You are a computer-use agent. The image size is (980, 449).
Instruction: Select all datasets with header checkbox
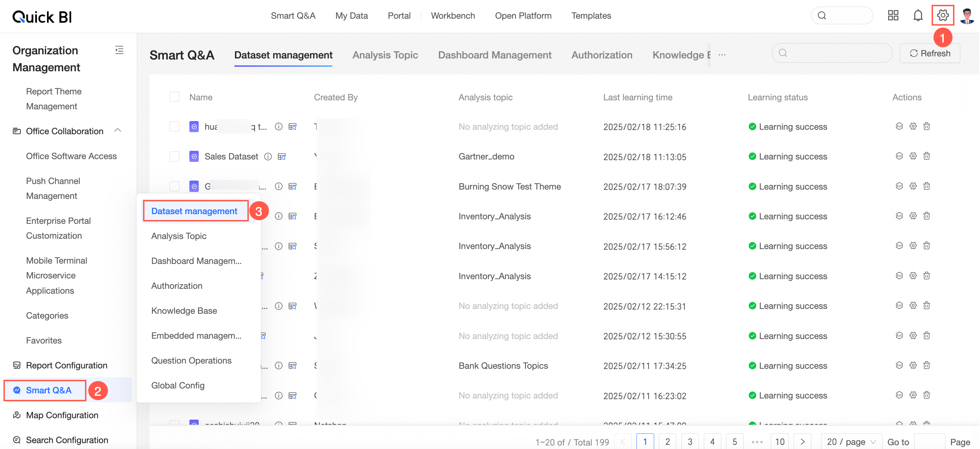click(x=174, y=97)
